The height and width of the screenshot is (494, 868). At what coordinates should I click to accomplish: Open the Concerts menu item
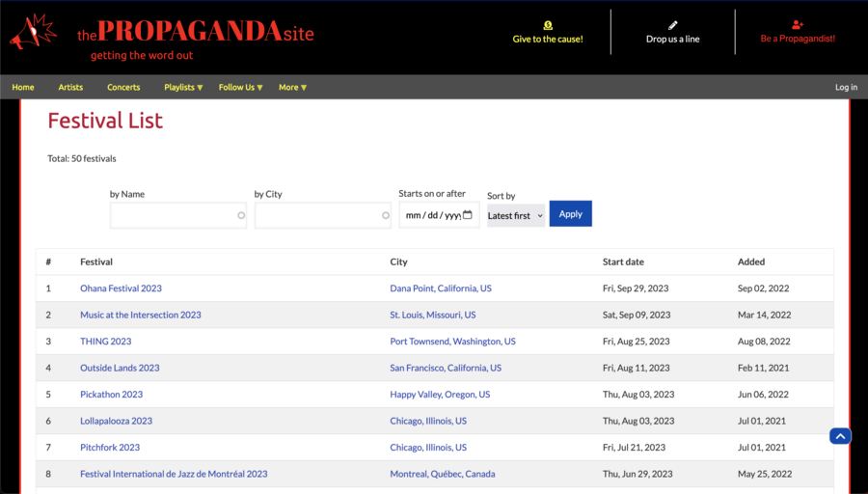pos(123,87)
